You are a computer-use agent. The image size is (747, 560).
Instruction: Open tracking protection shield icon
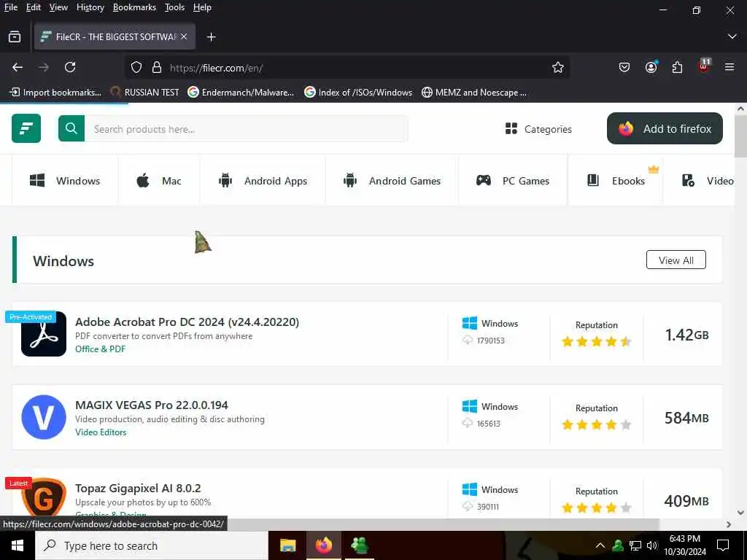tap(136, 68)
